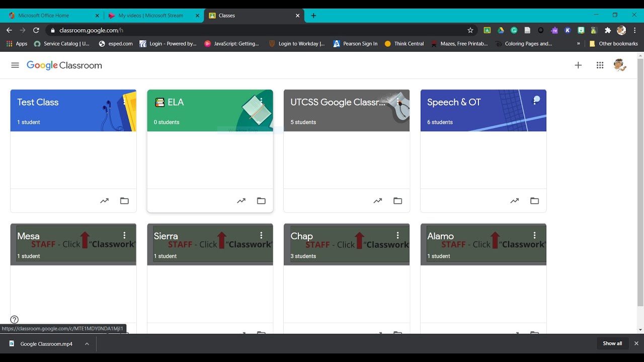Screen dimensions: 644x362
Task: Open the Chrome extensions puzzle icon
Action: pos(608,30)
